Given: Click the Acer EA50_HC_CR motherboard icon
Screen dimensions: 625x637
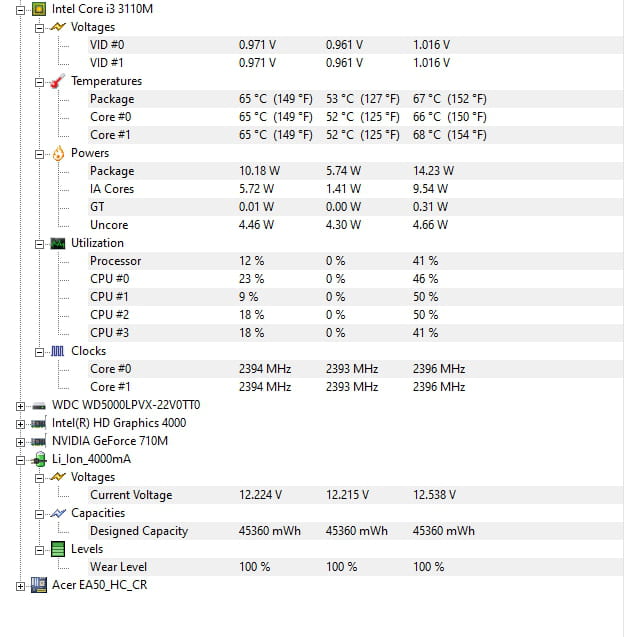Looking at the screenshot, I should pyautogui.click(x=39, y=585).
